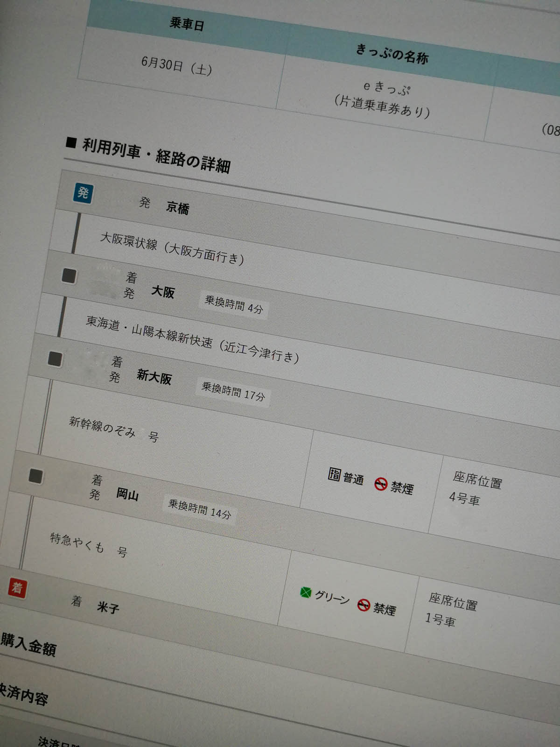Click the gray square marker beside 大阪
Viewport: 560px width, 747px height.
69,275
